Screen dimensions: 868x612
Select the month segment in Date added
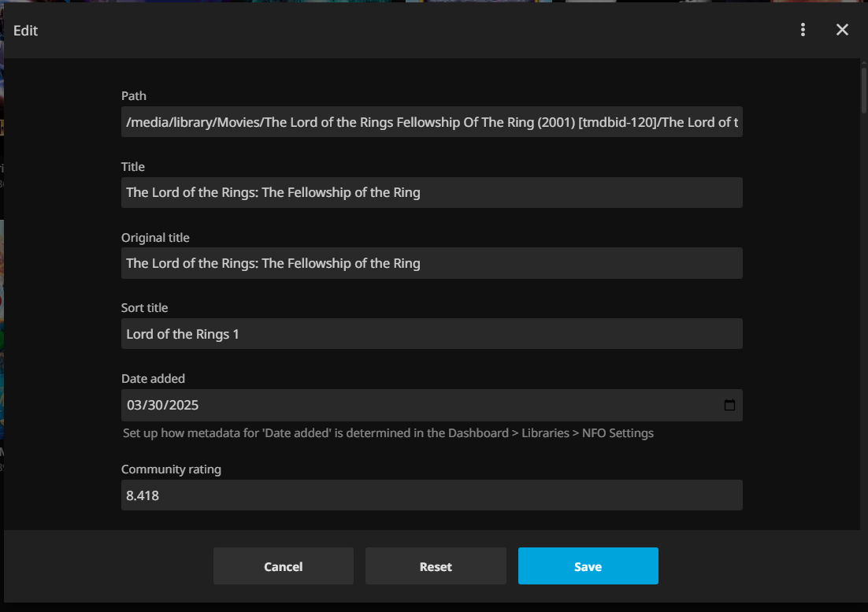[x=134, y=406]
